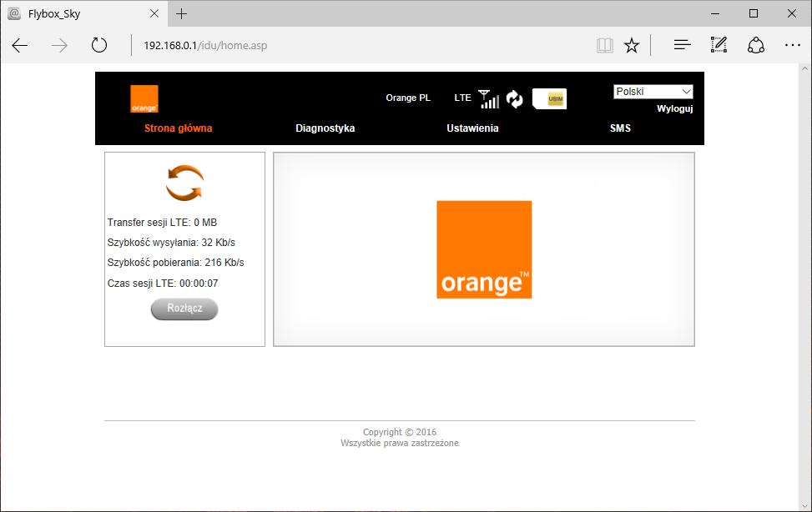This screenshot has height=512, width=812.
Task: Click the Wyloguj logout link
Action: (x=675, y=108)
